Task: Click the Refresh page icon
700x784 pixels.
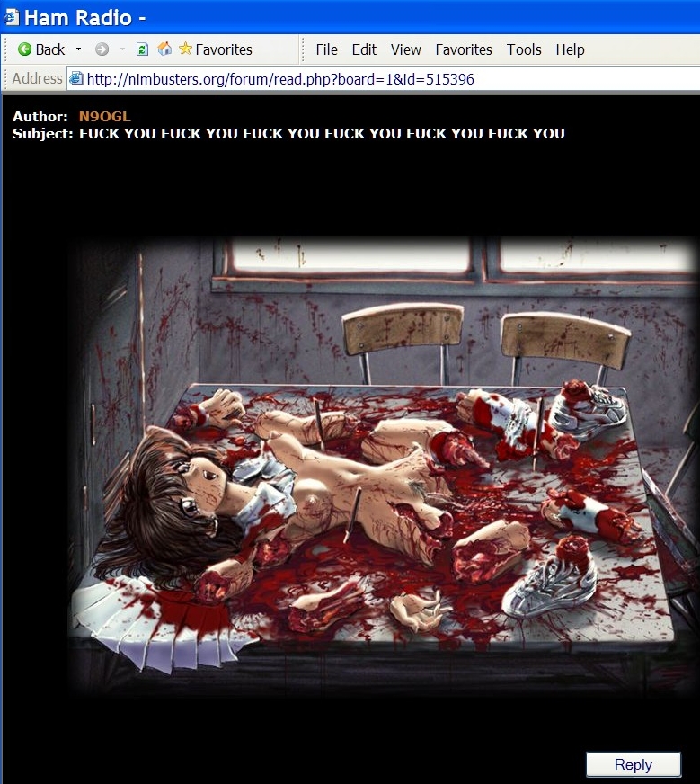Action: coord(142,49)
